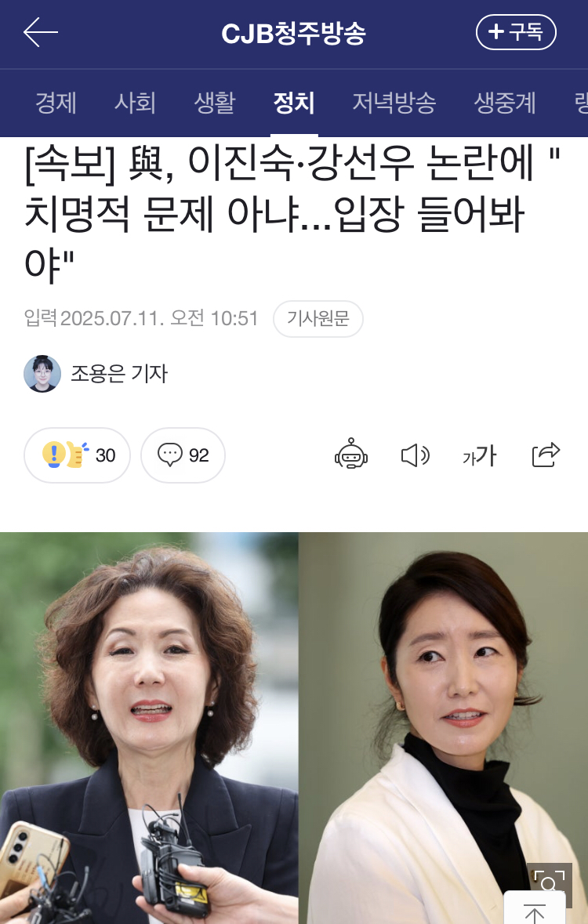Tap the CJB청주방송 channel title

click(294, 33)
